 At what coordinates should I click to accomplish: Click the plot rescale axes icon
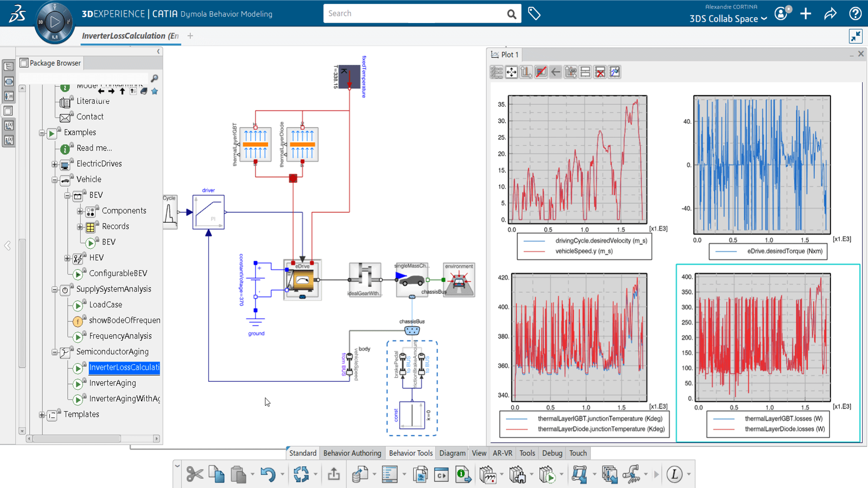tap(526, 72)
